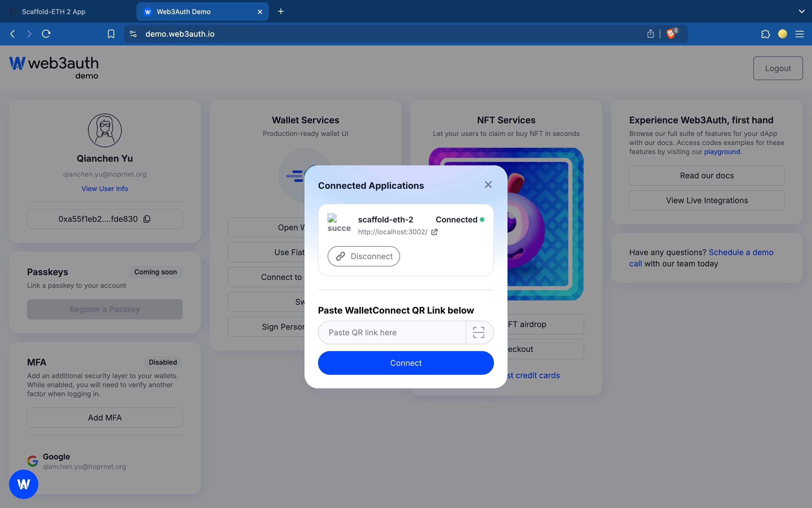Viewport: 812px width, 508px height.
Task: Click the Connected status text
Action: [x=456, y=220]
